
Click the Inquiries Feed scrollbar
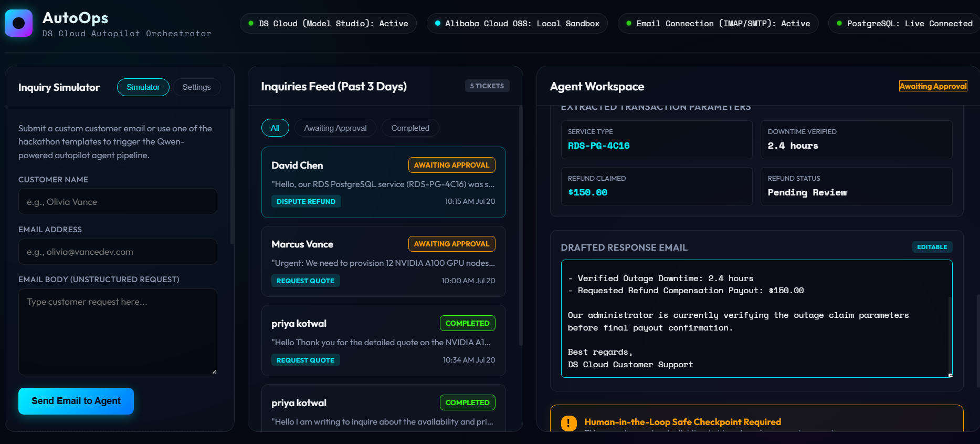(521, 226)
